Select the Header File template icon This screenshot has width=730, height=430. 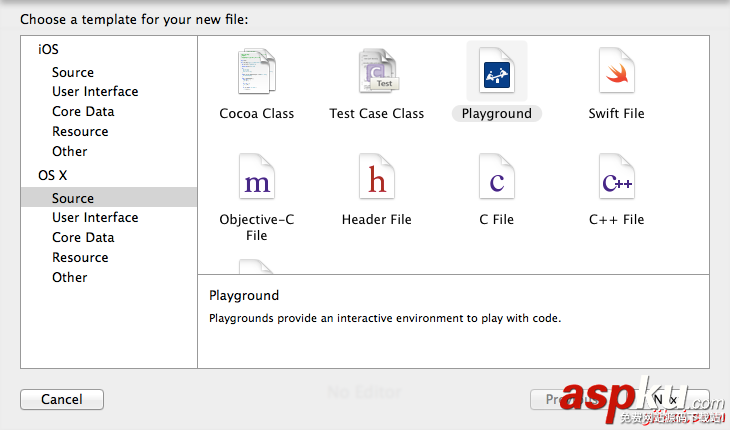point(377,177)
